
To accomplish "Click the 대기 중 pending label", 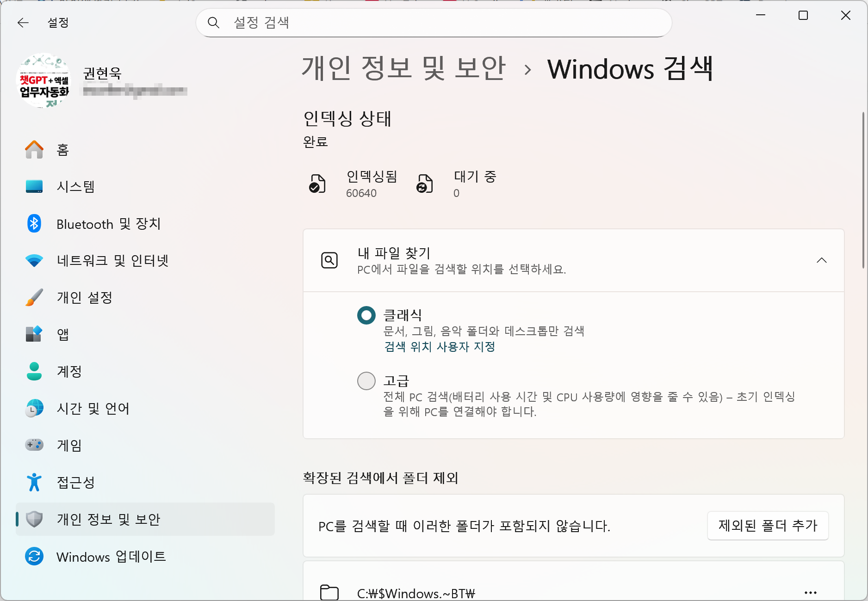I will [x=475, y=176].
